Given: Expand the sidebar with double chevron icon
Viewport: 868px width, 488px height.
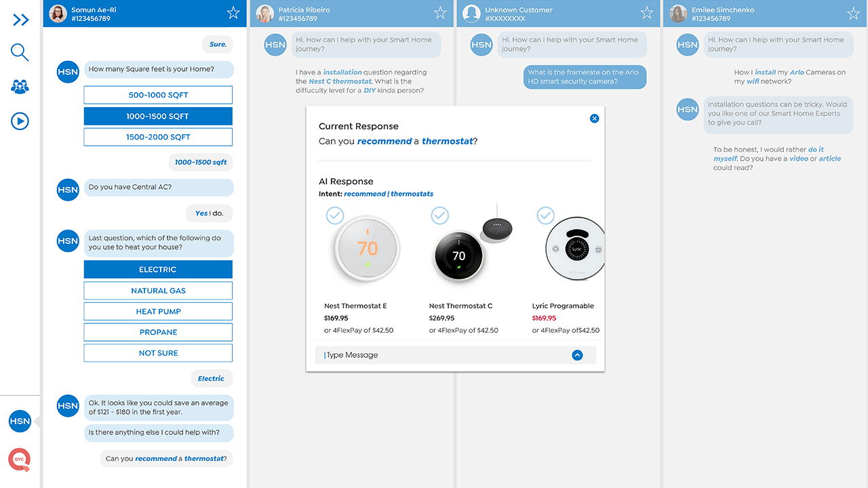Looking at the screenshot, I should click(21, 20).
